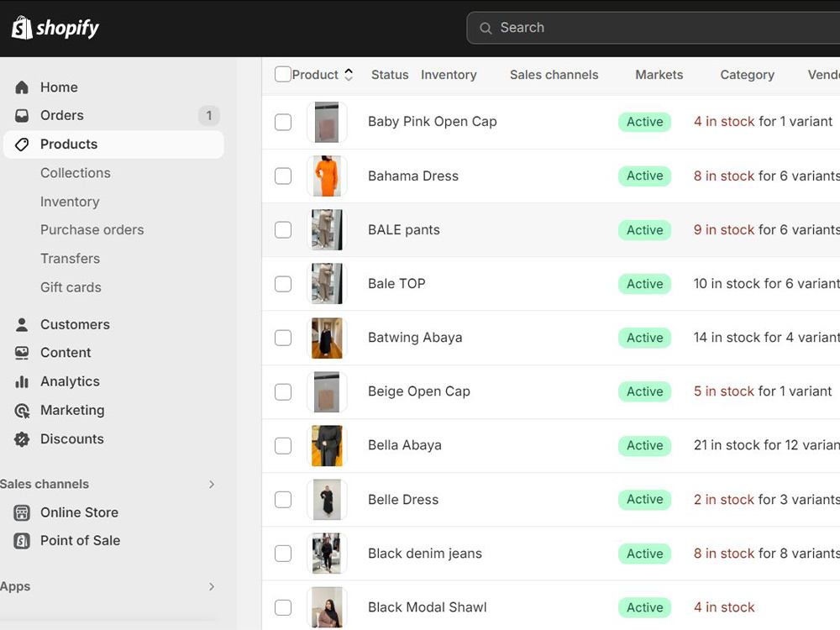Open Transfers submenu
The width and height of the screenshot is (840, 630).
[x=71, y=259]
